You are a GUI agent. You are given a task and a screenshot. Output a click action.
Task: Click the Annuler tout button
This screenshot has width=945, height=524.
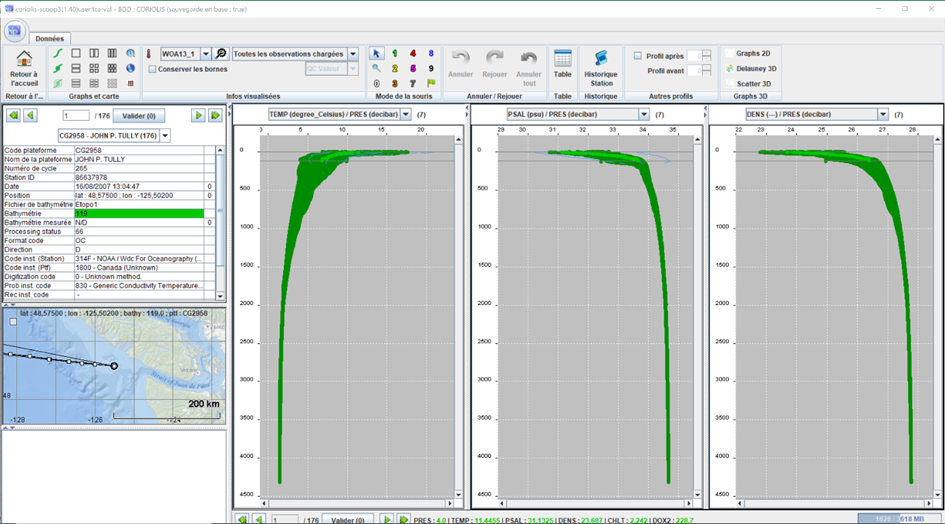pyautogui.click(x=529, y=68)
